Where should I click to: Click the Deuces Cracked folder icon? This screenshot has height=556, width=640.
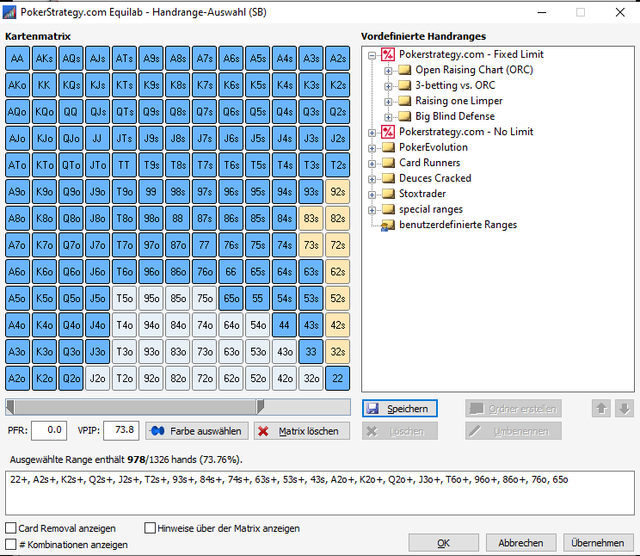(x=388, y=178)
